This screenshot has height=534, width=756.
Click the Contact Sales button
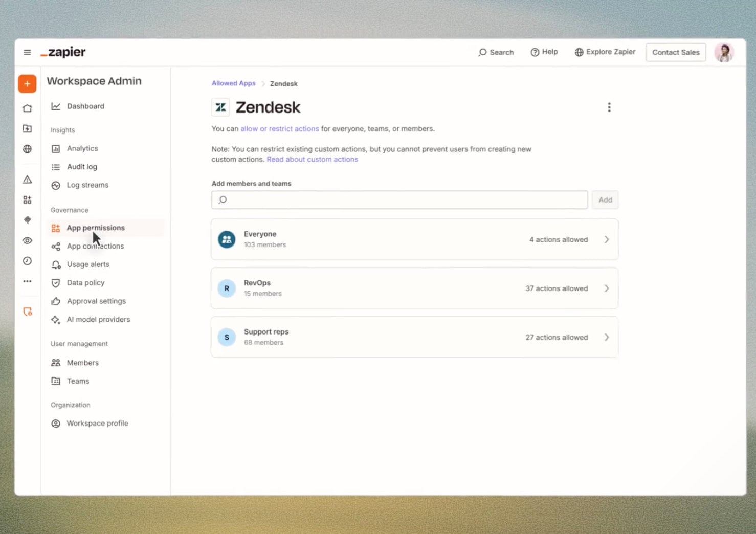(x=676, y=52)
